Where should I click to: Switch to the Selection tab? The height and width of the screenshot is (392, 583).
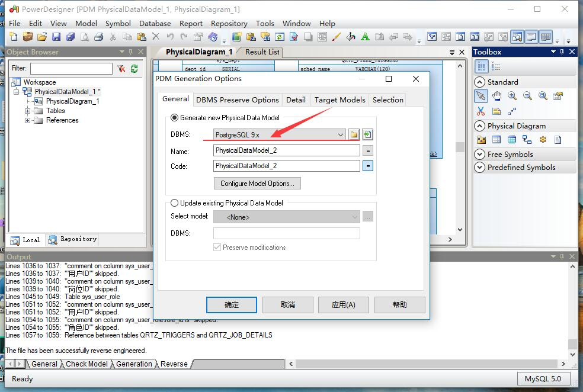coord(388,100)
